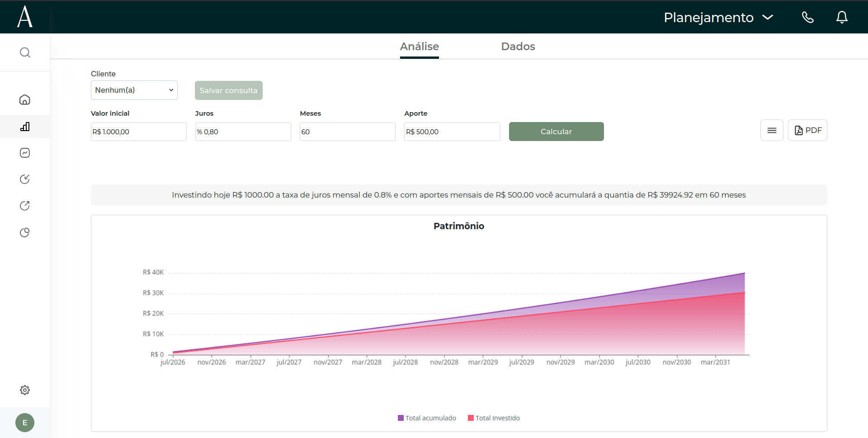Click the Calcular button
The height and width of the screenshot is (438, 868).
click(557, 132)
